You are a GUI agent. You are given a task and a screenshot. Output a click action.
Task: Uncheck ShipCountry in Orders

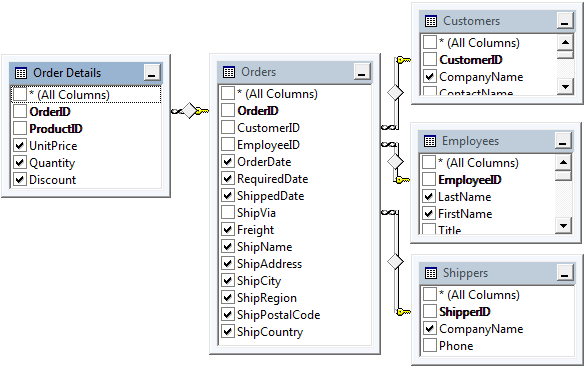(x=228, y=332)
